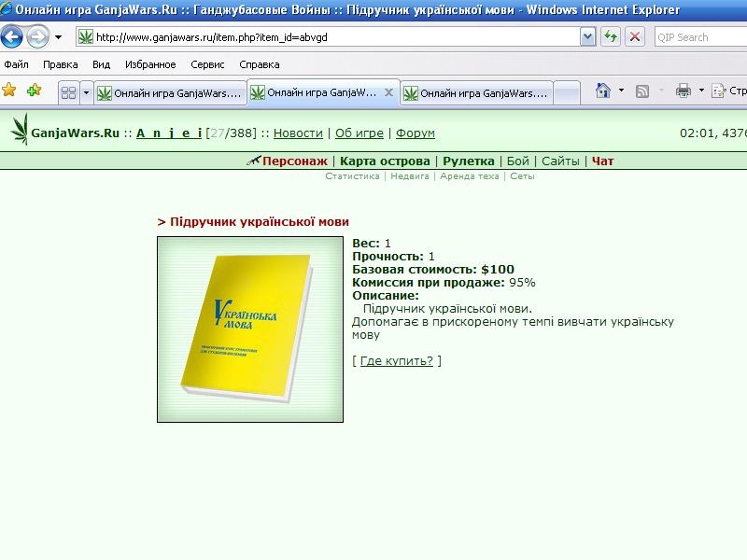The height and width of the screenshot is (560, 747).
Task: Go back with the browser Back arrow
Action: point(12,37)
